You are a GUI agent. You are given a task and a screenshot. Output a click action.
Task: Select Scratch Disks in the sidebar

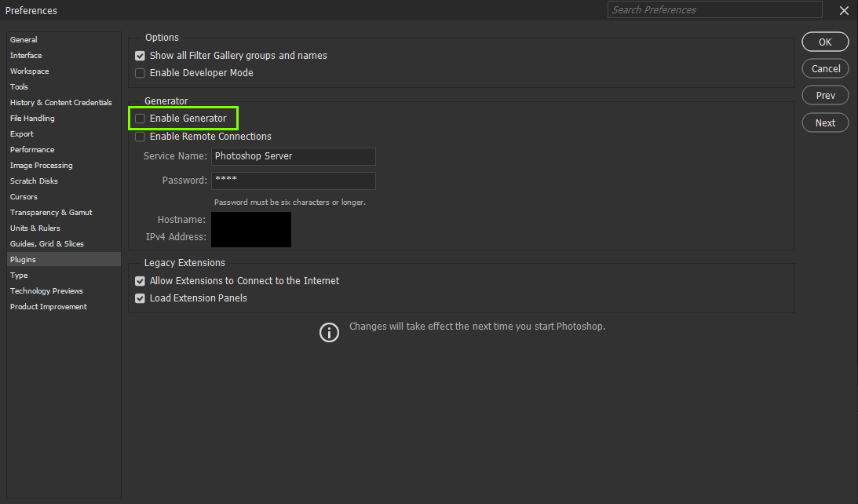[34, 181]
